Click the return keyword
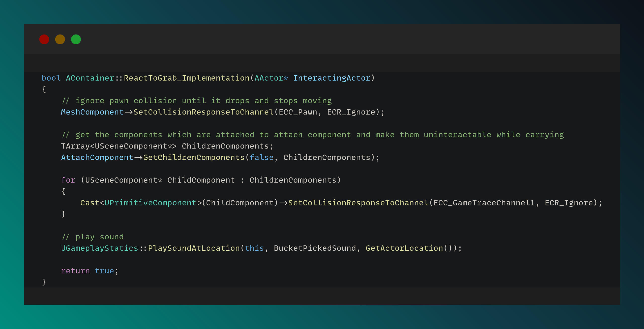The height and width of the screenshot is (329, 644). [x=75, y=271]
